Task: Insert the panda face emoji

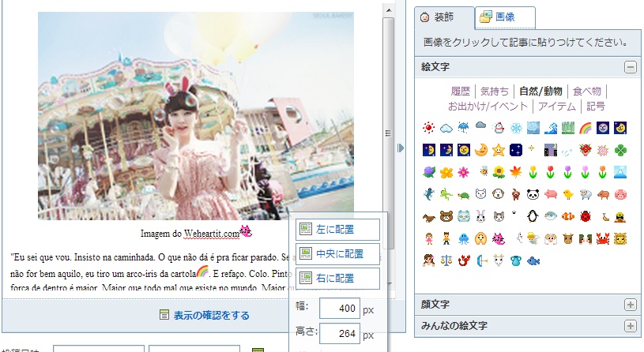Action: coord(533,194)
